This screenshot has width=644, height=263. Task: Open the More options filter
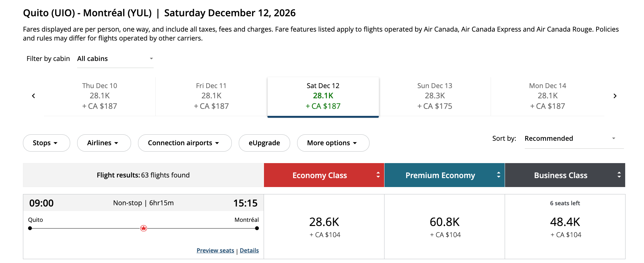tap(333, 143)
